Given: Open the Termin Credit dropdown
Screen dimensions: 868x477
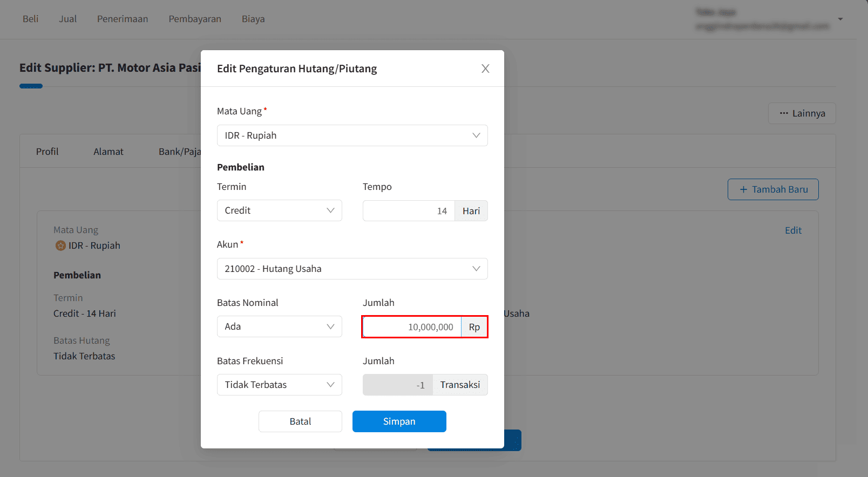Looking at the screenshot, I should (x=279, y=210).
